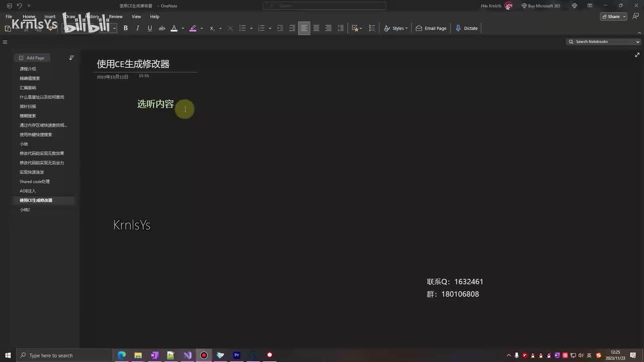Apply a numbered list
This screenshot has width=644, height=362.
coord(261,28)
